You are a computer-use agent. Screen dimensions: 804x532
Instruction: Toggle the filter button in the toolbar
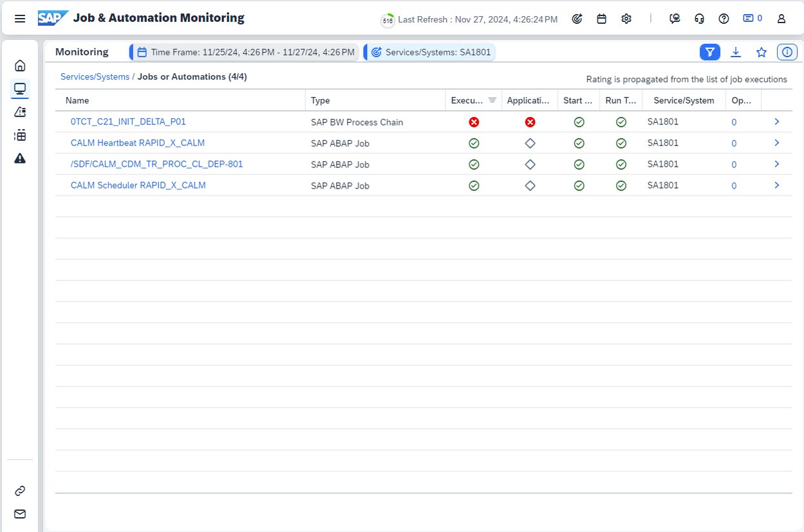(x=710, y=52)
